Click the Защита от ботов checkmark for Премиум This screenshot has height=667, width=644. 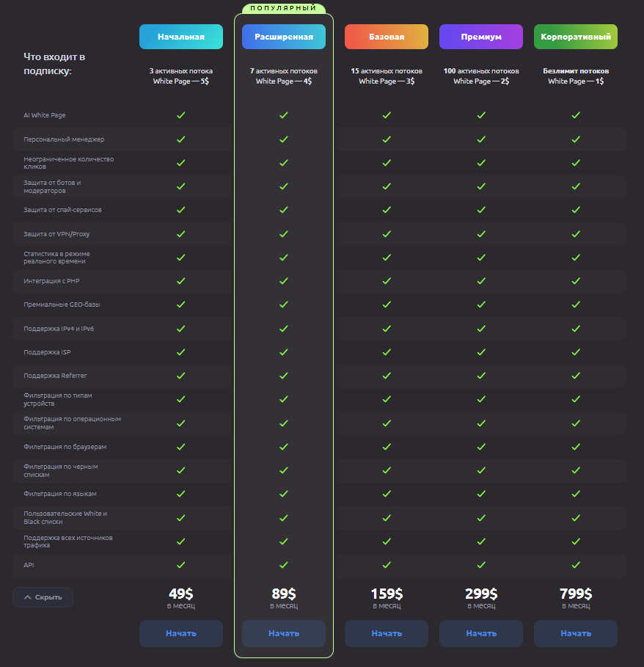tap(481, 186)
